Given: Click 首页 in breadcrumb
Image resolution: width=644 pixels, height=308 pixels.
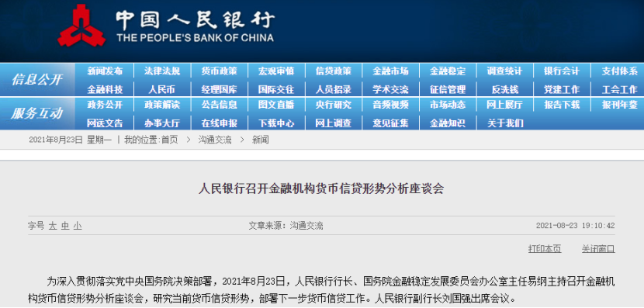Looking at the screenshot, I should coord(170,140).
